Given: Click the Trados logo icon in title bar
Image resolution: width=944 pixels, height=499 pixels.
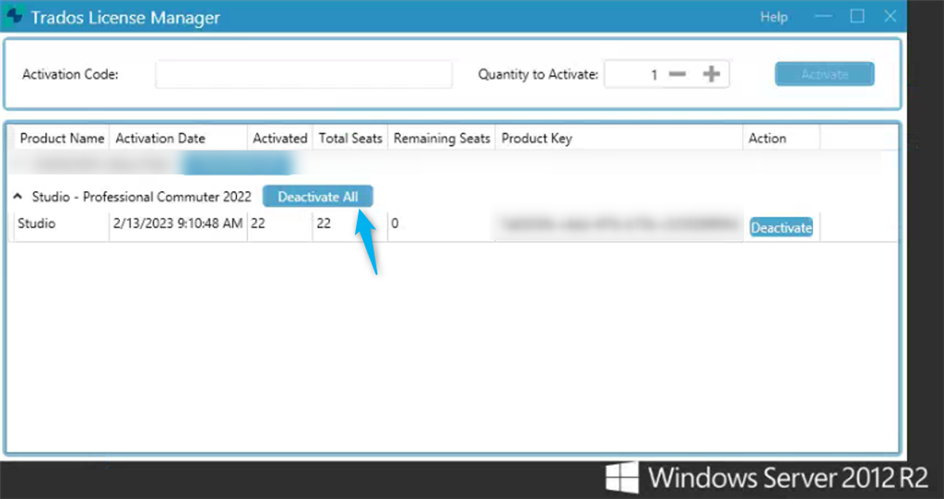Looking at the screenshot, I should coord(14,16).
